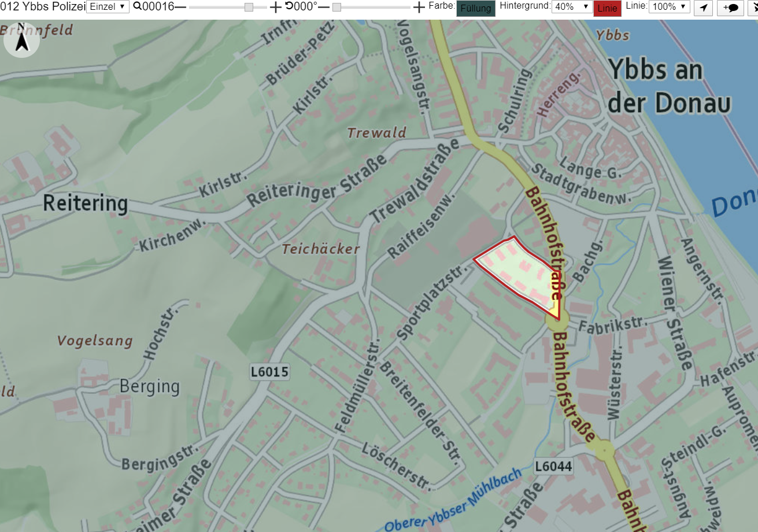Click the rotation slider handle

point(337,7)
